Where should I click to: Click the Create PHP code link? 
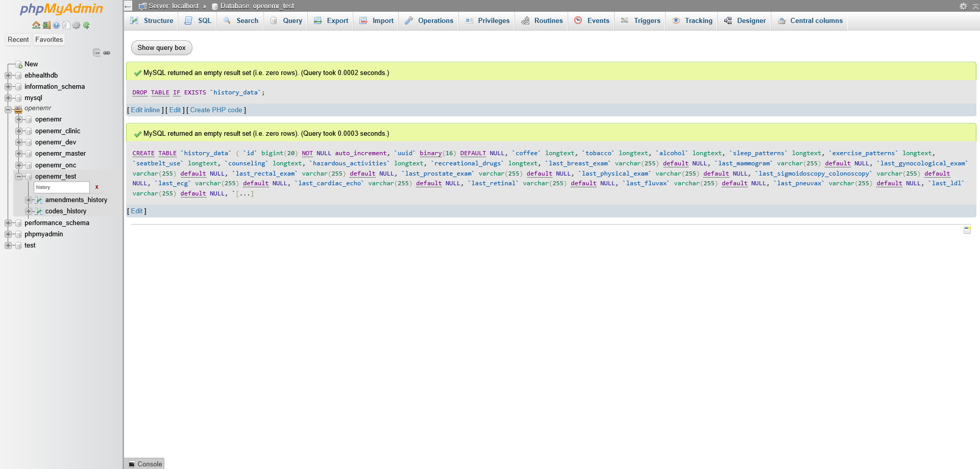(216, 110)
